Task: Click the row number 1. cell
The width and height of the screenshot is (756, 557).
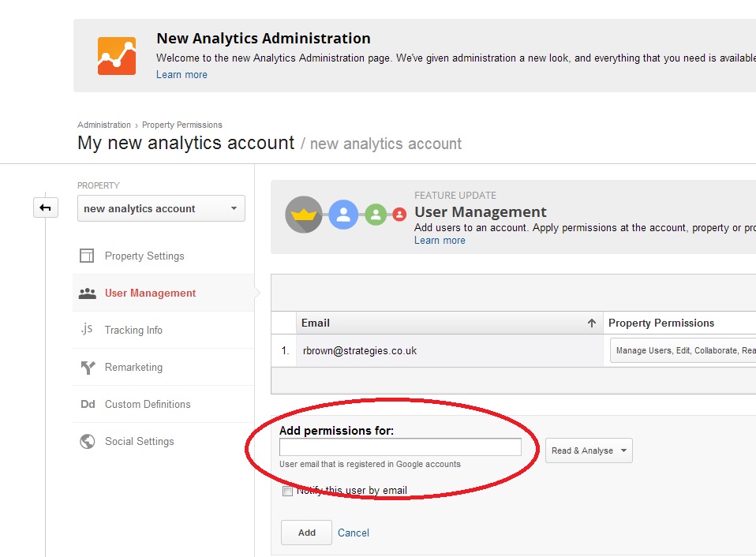Action: point(284,351)
